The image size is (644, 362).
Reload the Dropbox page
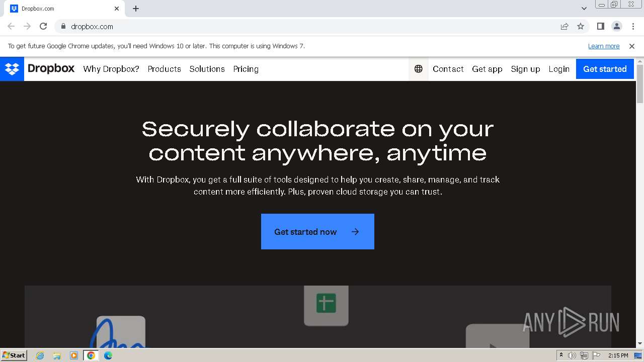[43, 26]
